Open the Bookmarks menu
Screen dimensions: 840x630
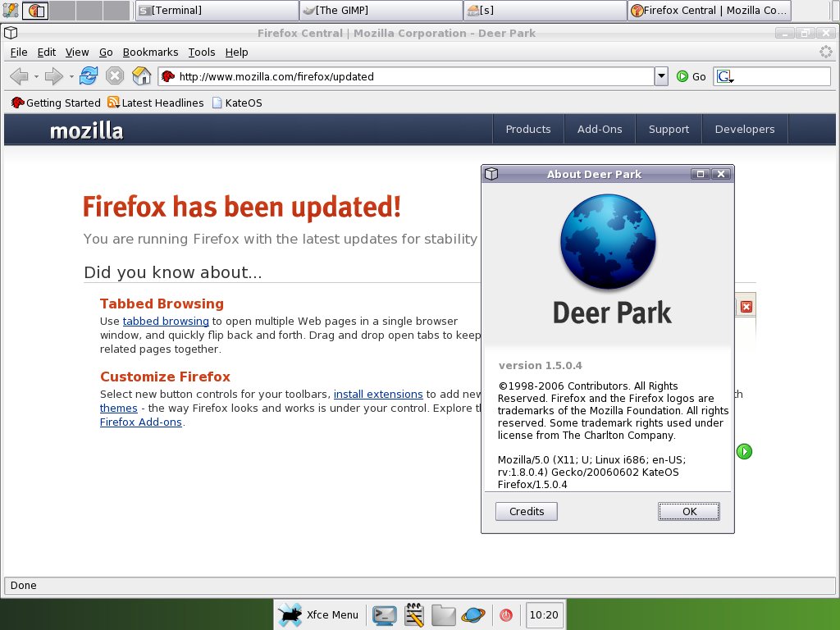pyautogui.click(x=151, y=52)
